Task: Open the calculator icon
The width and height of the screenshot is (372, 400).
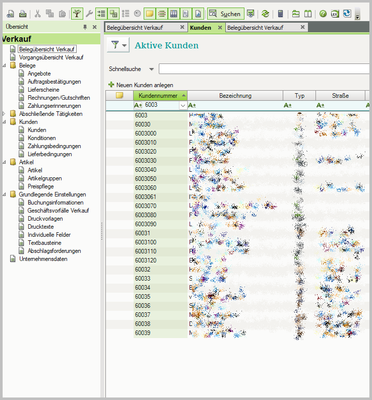Action: click(281, 14)
